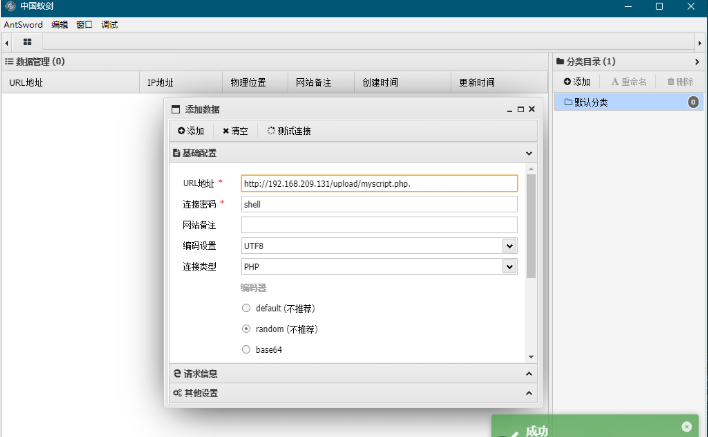Click 添加 in category panel toolbar

click(x=577, y=82)
